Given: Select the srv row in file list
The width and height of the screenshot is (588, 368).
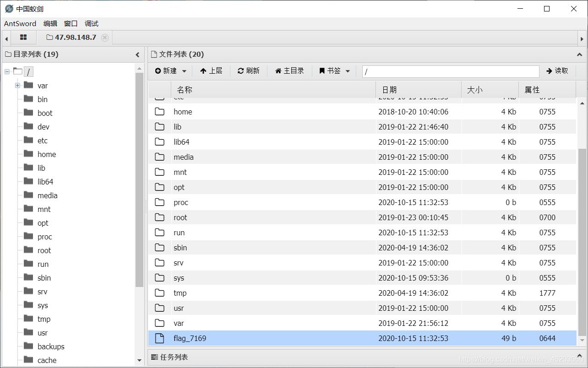Looking at the screenshot, I should tap(362, 263).
